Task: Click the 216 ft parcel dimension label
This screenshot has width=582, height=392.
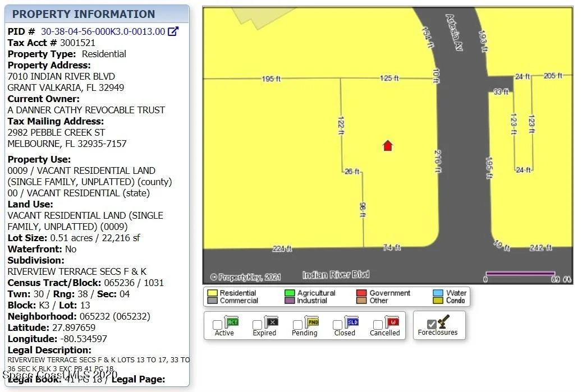Action: click(x=438, y=162)
